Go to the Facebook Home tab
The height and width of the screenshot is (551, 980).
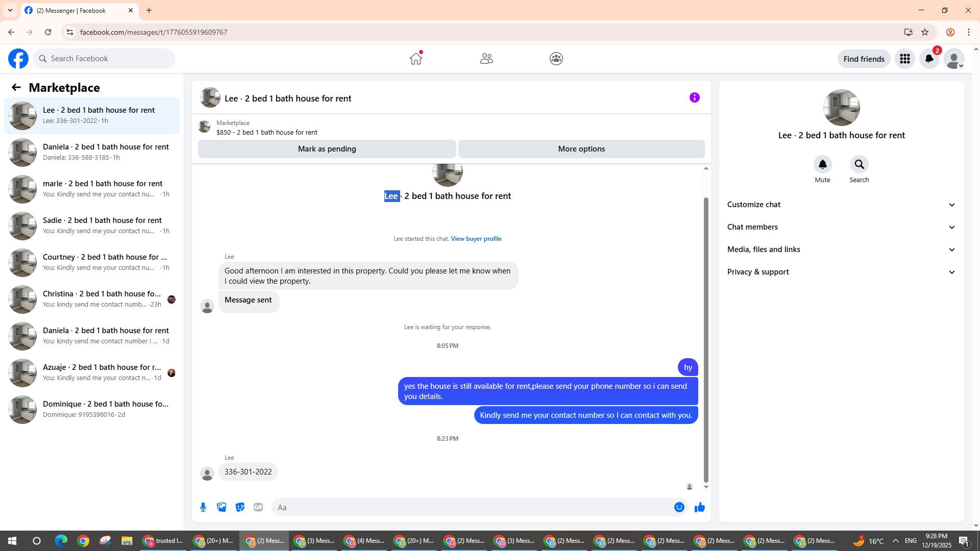(416, 59)
